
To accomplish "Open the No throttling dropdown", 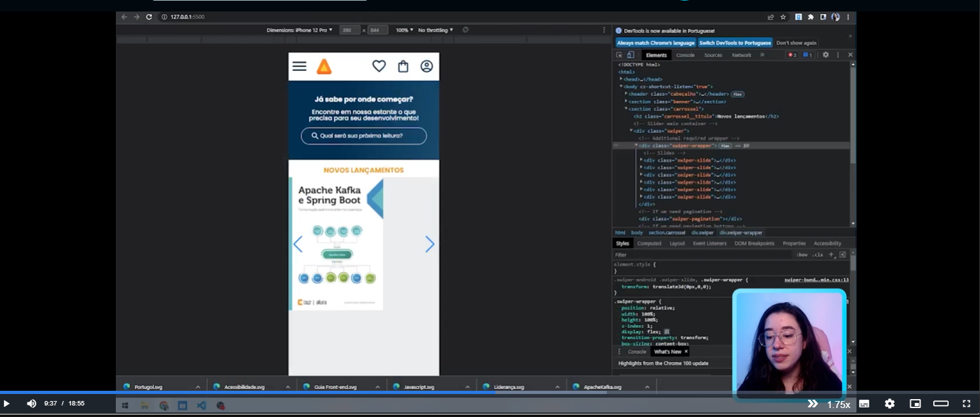I will (x=435, y=30).
